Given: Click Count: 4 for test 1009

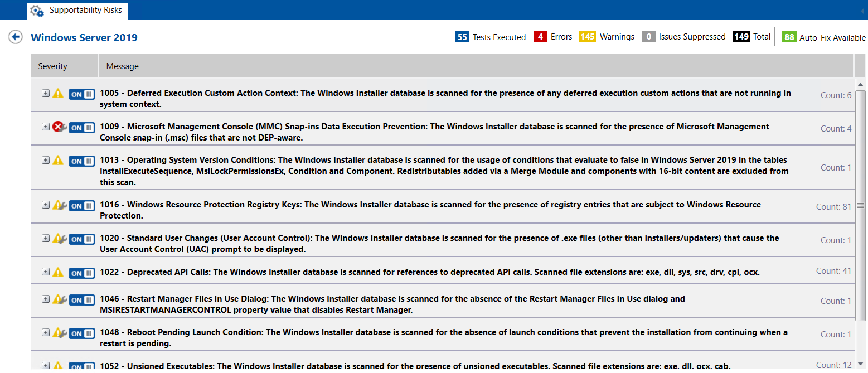Looking at the screenshot, I should [x=836, y=129].
